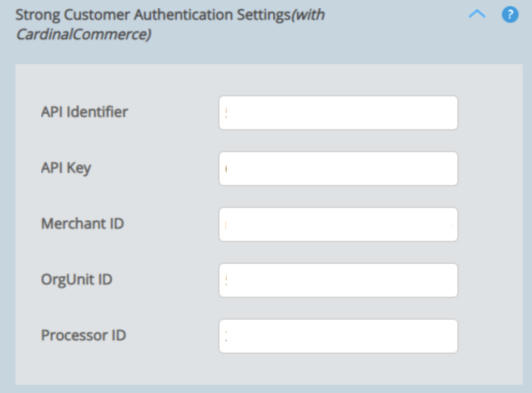Collapse the Strong Customer Authentication Settings section
Image resolution: width=532 pixels, height=393 pixels.
[x=477, y=15]
